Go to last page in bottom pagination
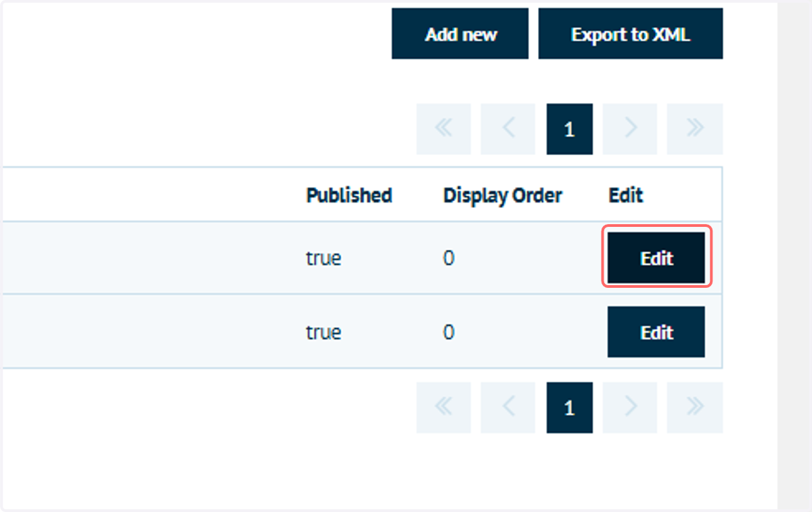This screenshot has width=812, height=512. (695, 408)
